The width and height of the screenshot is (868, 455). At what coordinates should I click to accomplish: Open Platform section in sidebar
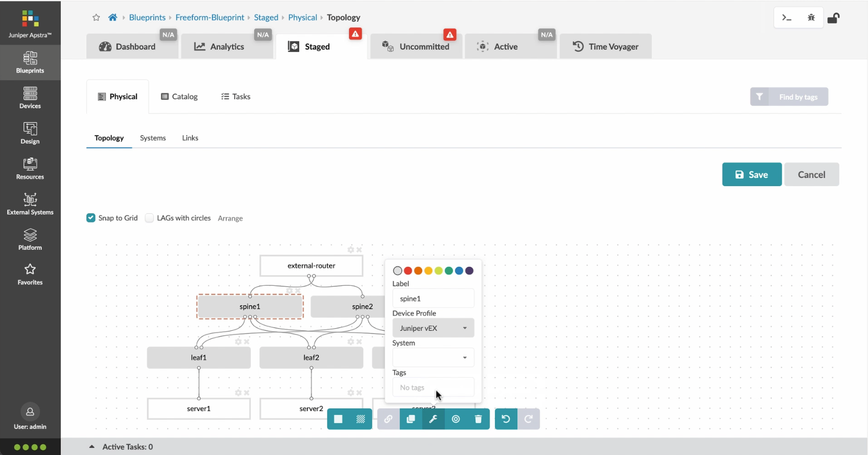coord(30,239)
